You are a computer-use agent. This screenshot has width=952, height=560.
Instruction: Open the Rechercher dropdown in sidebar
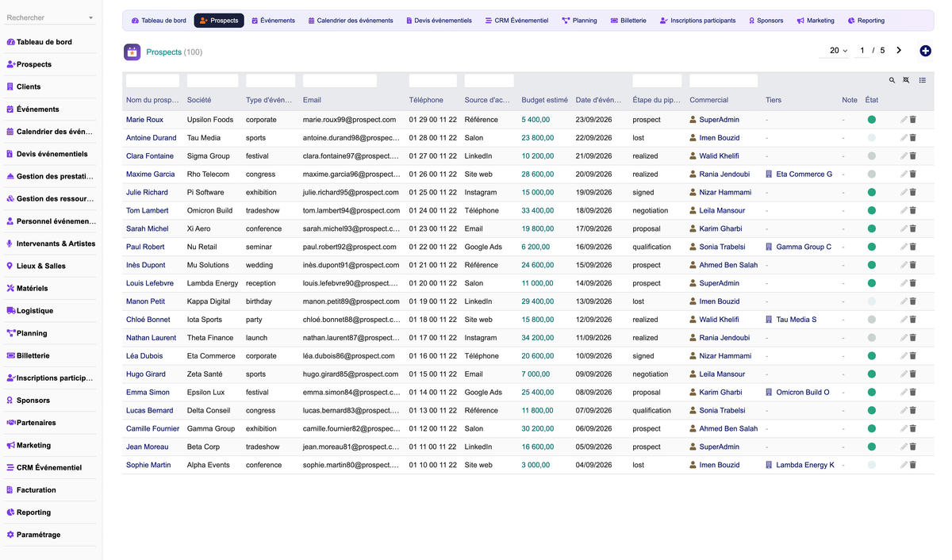(x=51, y=17)
